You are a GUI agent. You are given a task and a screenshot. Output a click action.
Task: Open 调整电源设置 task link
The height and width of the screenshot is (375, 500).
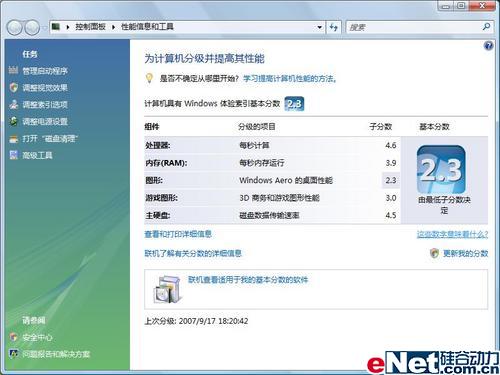[45, 122]
